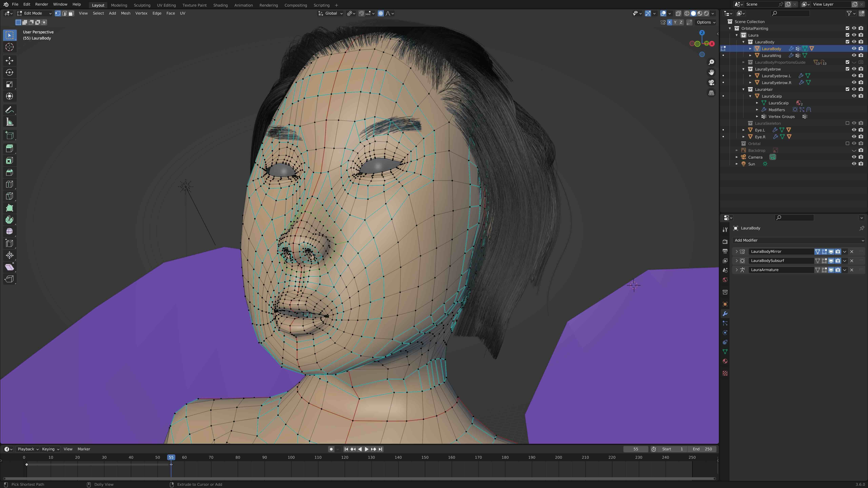
Task: Activate the Transform tool
Action: coord(9,96)
